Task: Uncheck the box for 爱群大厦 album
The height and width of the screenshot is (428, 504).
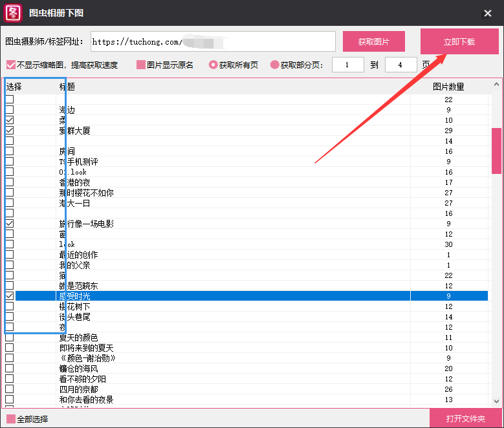Action: coord(10,131)
